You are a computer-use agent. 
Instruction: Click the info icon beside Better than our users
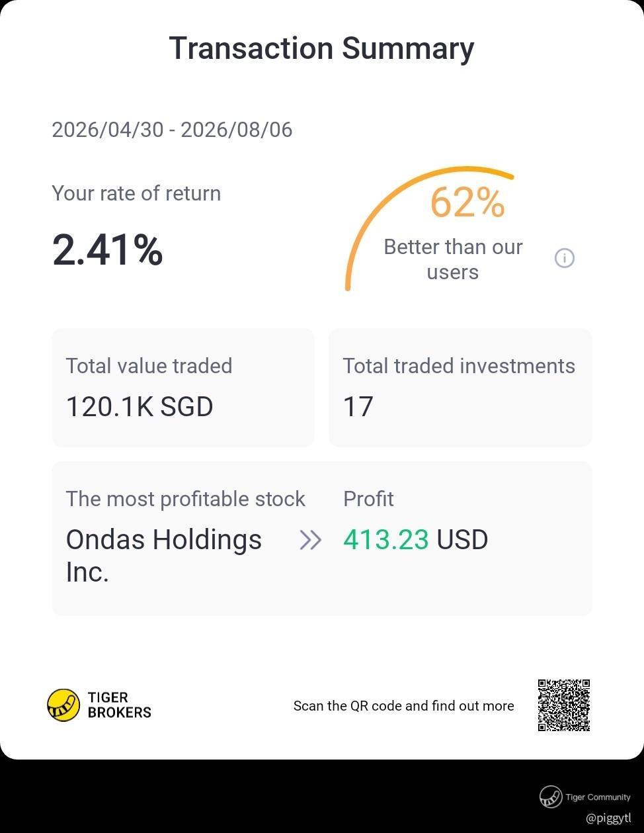point(564,258)
